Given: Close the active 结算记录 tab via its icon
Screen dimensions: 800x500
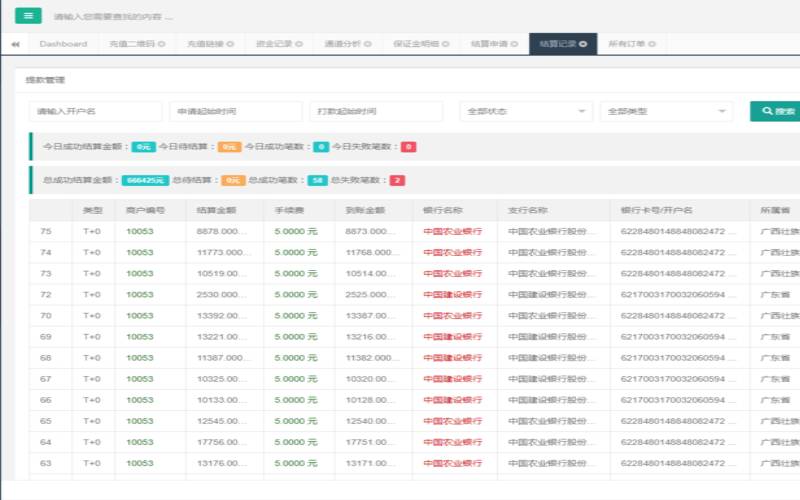Looking at the screenshot, I should (x=583, y=44).
